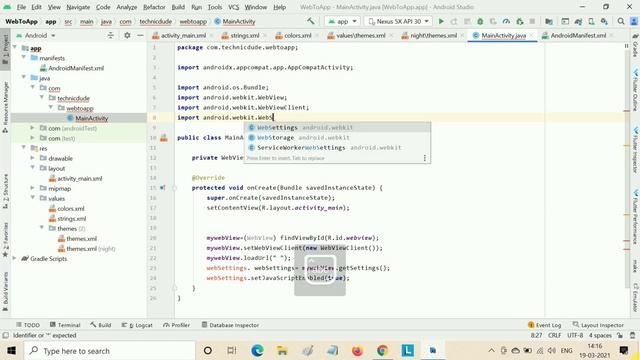The image size is (640, 360).
Task: Open the Build menu
Action: (x=178, y=7)
